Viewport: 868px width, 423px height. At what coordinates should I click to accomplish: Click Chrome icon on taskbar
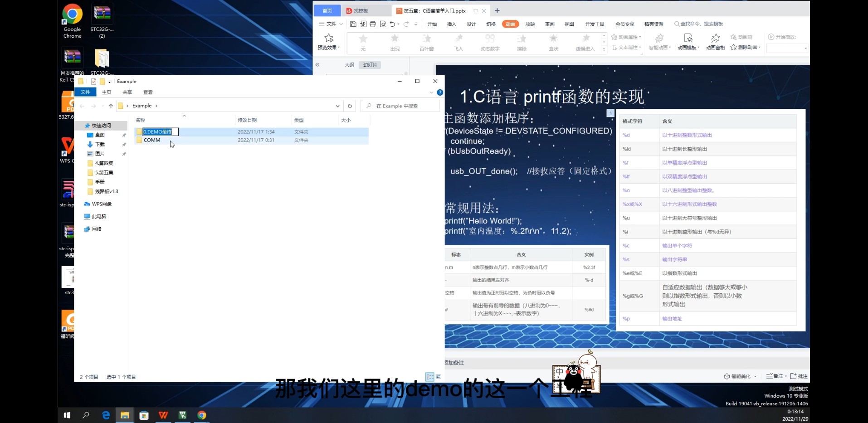pyautogui.click(x=202, y=415)
